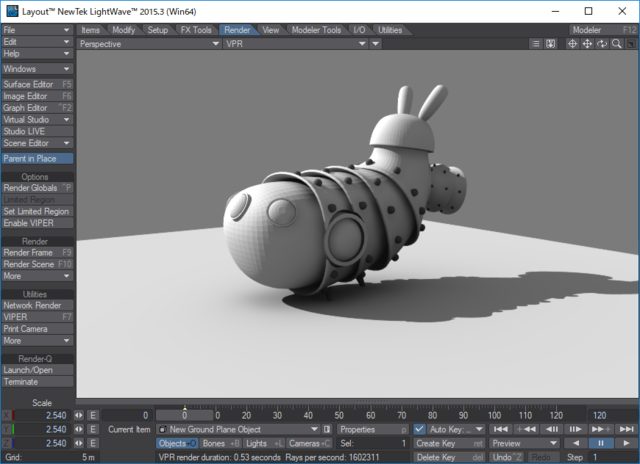Toggle the X axis channel button
This screenshot has height=464, width=640.
tap(8, 415)
